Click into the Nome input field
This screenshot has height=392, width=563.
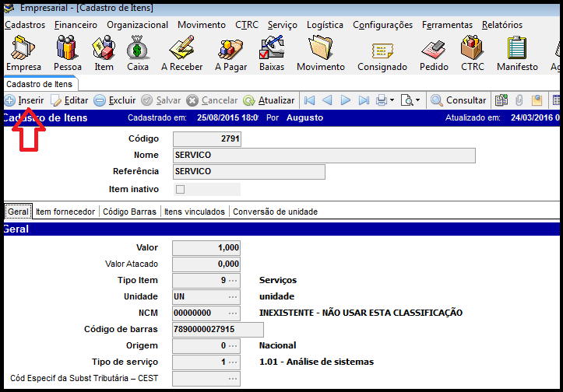coord(323,156)
